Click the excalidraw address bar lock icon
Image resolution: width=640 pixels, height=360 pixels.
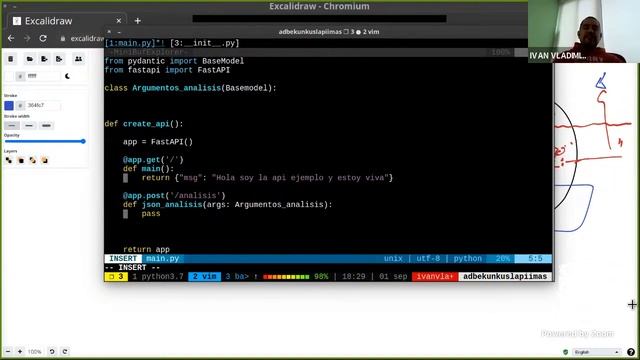click(x=63, y=38)
